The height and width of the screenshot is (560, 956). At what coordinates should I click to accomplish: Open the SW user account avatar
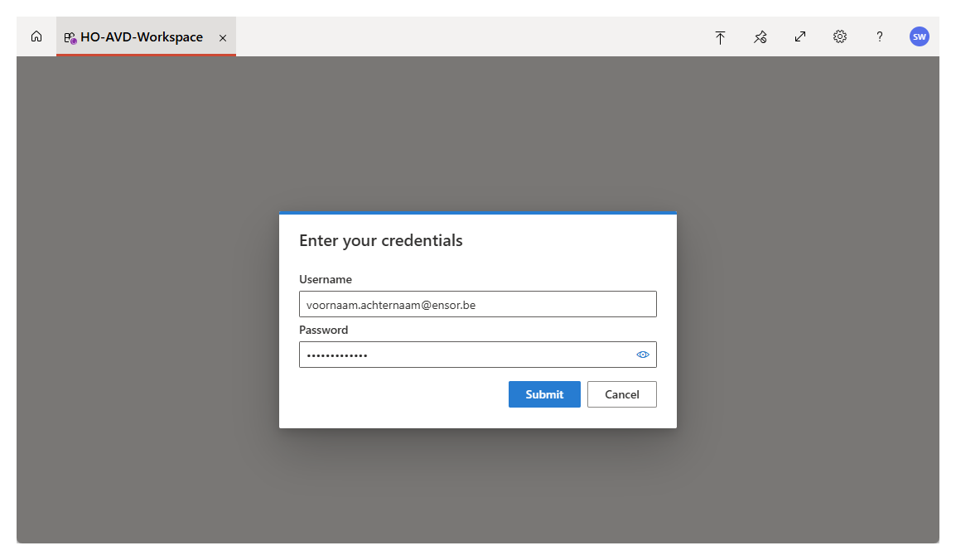tap(919, 36)
